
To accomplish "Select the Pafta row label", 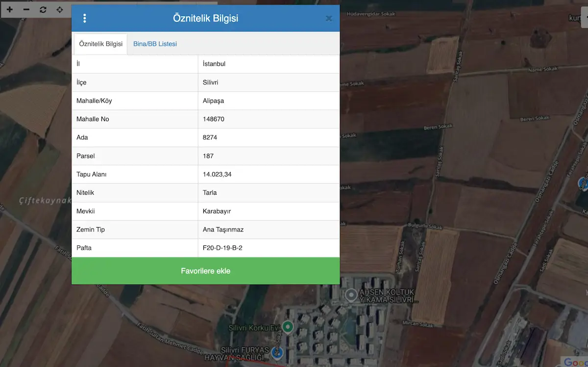I will pyautogui.click(x=84, y=248).
